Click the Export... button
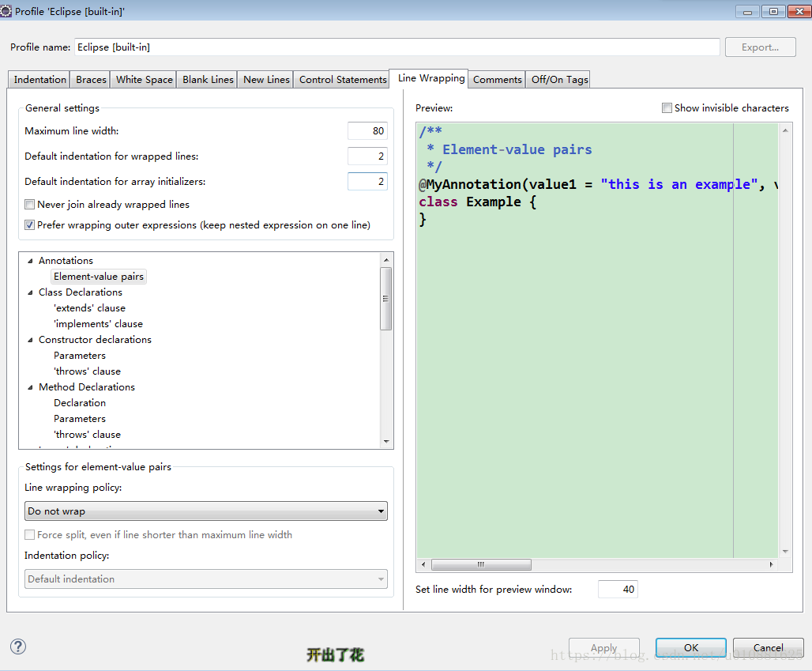This screenshot has width=812, height=671. click(x=760, y=47)
